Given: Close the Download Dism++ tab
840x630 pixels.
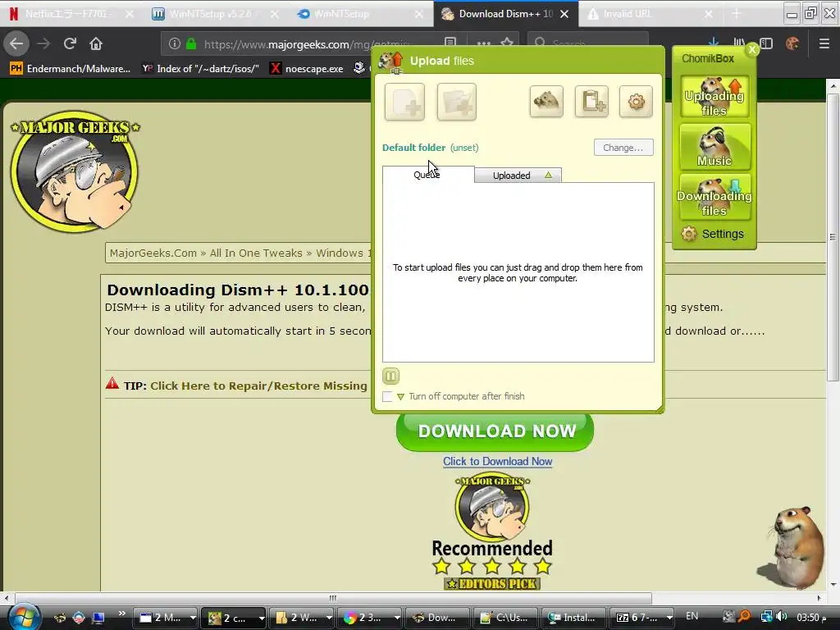Looking at the screenshot, I should tap(564, 14).
